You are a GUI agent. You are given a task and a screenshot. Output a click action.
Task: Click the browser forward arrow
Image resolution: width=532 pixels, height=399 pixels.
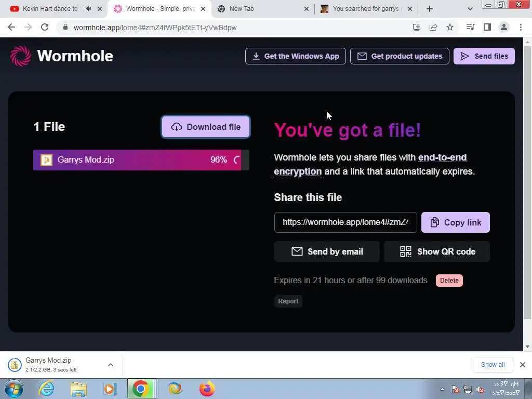pos(28,28)
